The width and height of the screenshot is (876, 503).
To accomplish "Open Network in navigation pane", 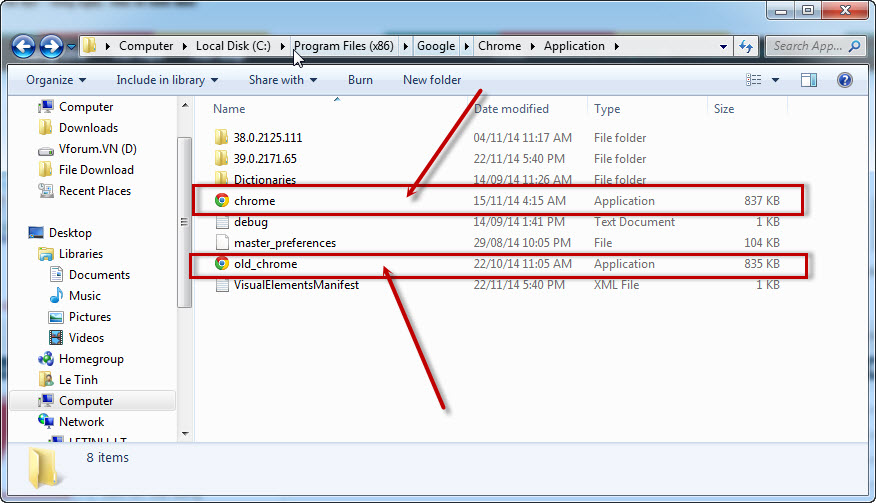I will pyautogui.click(x=82, y=422).
